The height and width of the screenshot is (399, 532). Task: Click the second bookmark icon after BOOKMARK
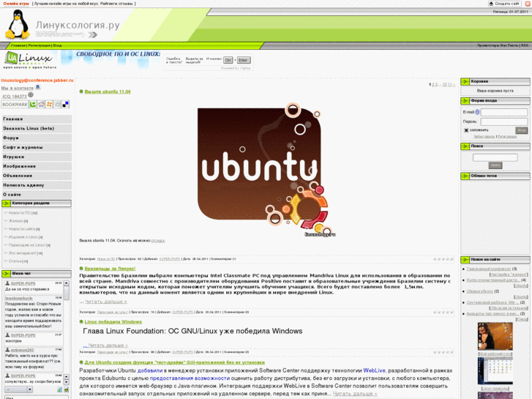41,104
